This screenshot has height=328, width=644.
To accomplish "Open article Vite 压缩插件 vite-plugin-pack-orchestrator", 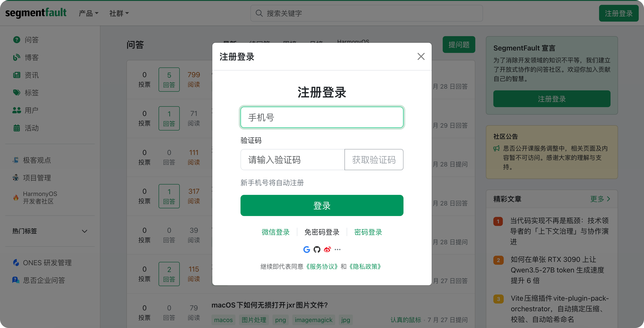I will point(560,309).
